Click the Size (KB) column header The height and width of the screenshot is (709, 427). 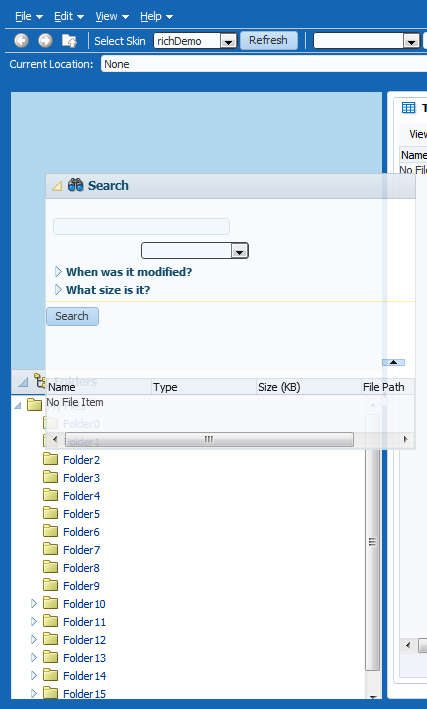(308, 387)
